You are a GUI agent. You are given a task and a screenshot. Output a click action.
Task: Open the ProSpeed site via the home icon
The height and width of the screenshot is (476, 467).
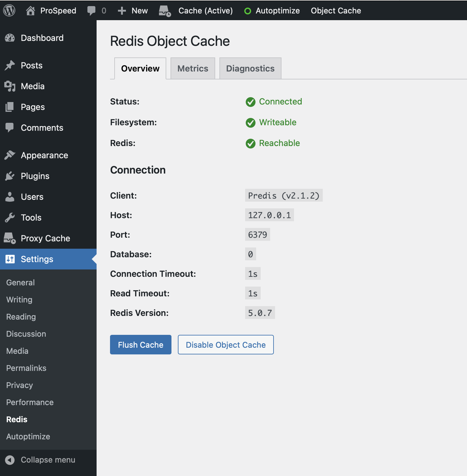click(30, 10)
